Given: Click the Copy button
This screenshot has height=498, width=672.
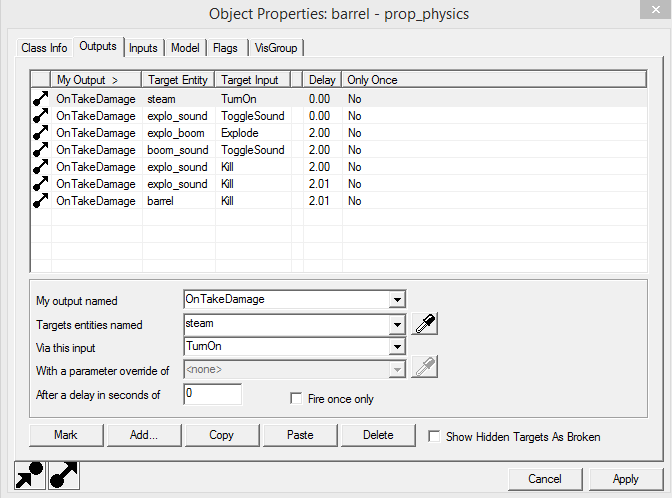Looking at the screenshot, I should (x=222, y=435).
